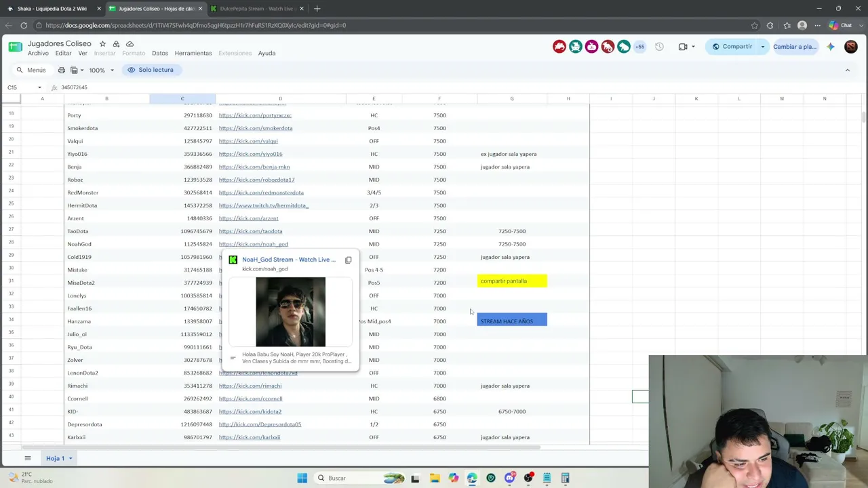Open the move-to-folder icon beside the title
This screenshot has height=488, width=868.
click(116, 44)
